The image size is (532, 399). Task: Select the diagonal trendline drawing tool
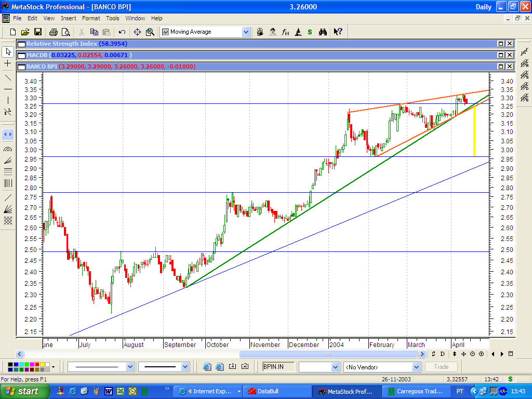pyautogui.click(x=8, y=78)
